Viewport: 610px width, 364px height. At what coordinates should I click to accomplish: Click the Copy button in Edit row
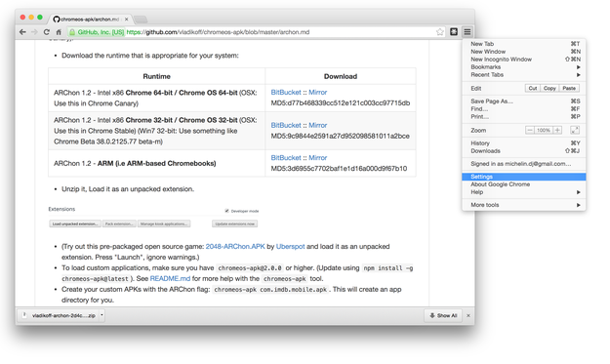549,88
